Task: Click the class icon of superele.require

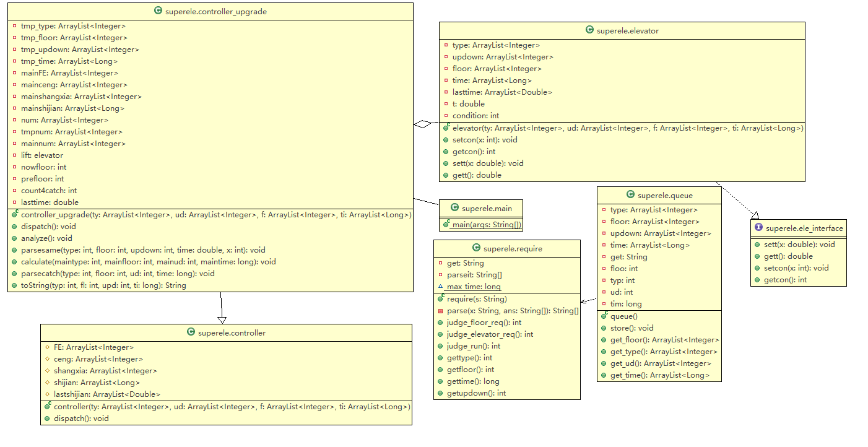Action: point(476,248)
